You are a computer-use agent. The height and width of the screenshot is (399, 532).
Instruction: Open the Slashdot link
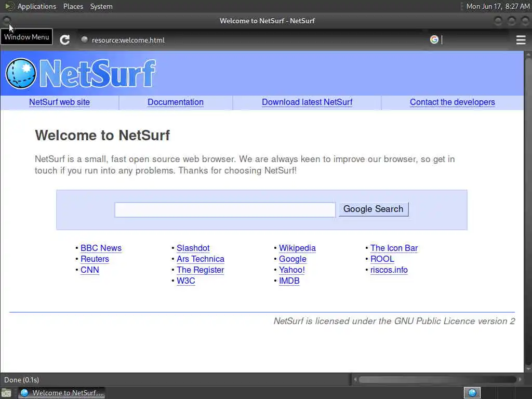tap(193, 248)
